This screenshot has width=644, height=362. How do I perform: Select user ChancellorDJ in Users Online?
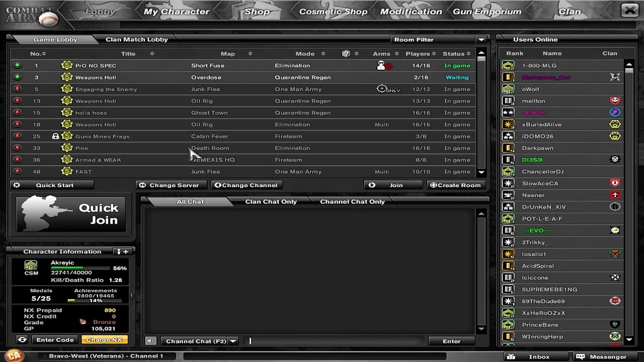[x=562, y=171]
